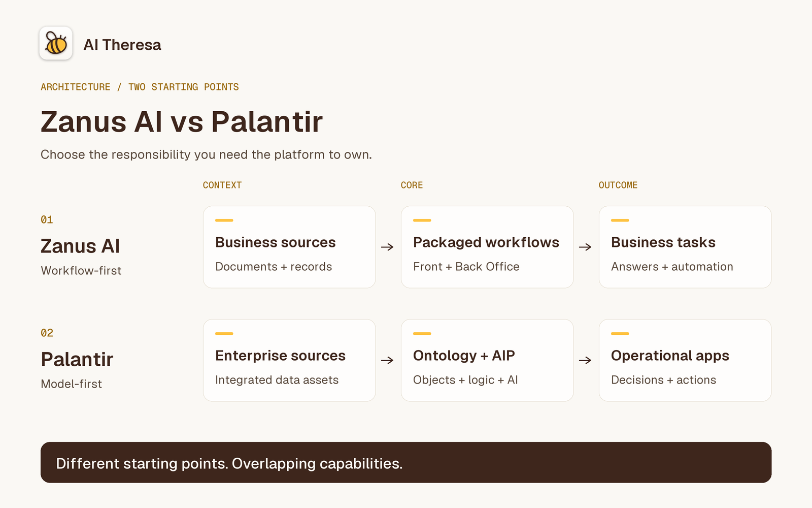Click the Zanus AI row heading
This screenshot has width=812, height=508.
[x=80, y=246]
